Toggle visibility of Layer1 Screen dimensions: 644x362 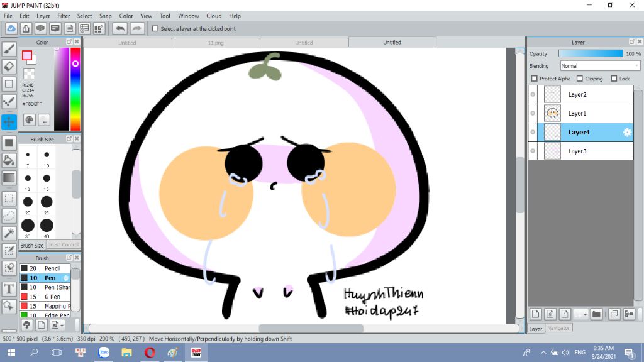tap(533, 113)
